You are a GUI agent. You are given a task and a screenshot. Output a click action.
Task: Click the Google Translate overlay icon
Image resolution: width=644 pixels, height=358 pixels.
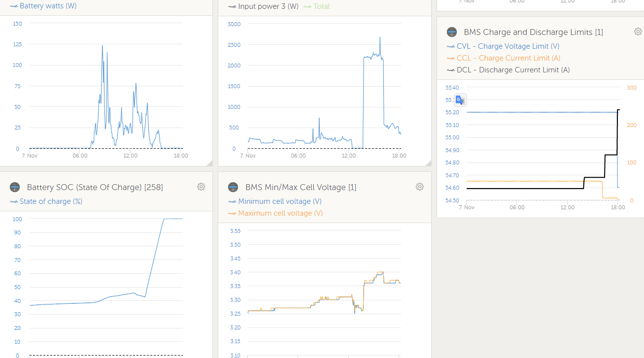[x=460, y=100]
